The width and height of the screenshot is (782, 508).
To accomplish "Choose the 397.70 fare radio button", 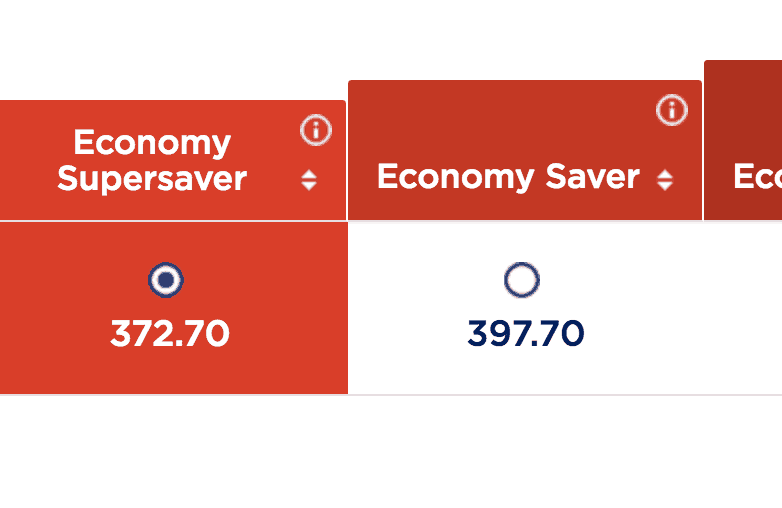I will pos(522,280).
